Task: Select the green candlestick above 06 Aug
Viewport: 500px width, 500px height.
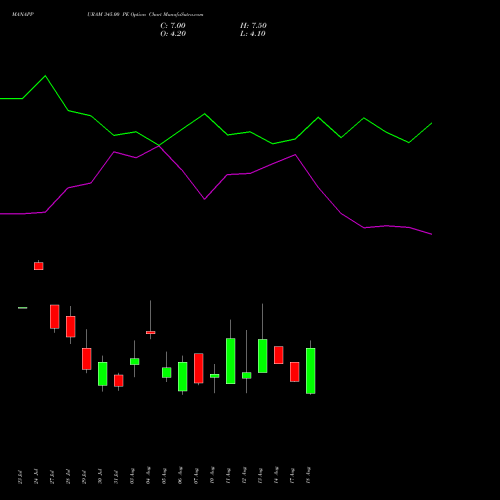Action: coord(183,376)
